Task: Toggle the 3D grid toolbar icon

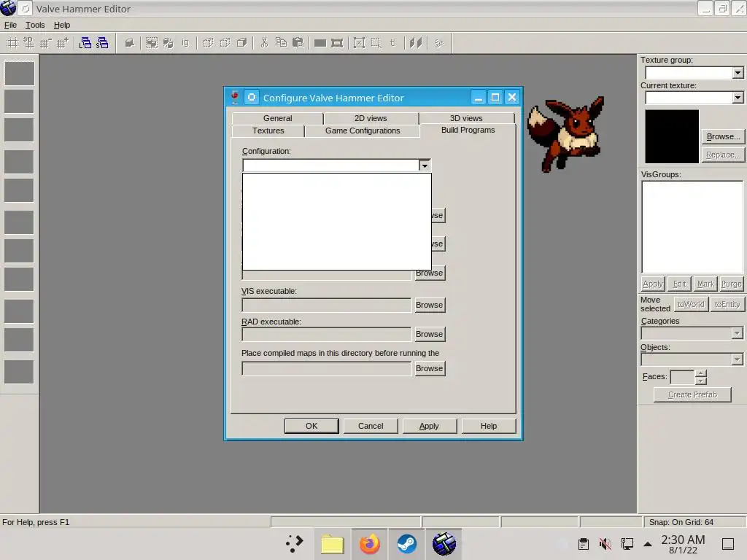Action: click(x=29, y=43)
